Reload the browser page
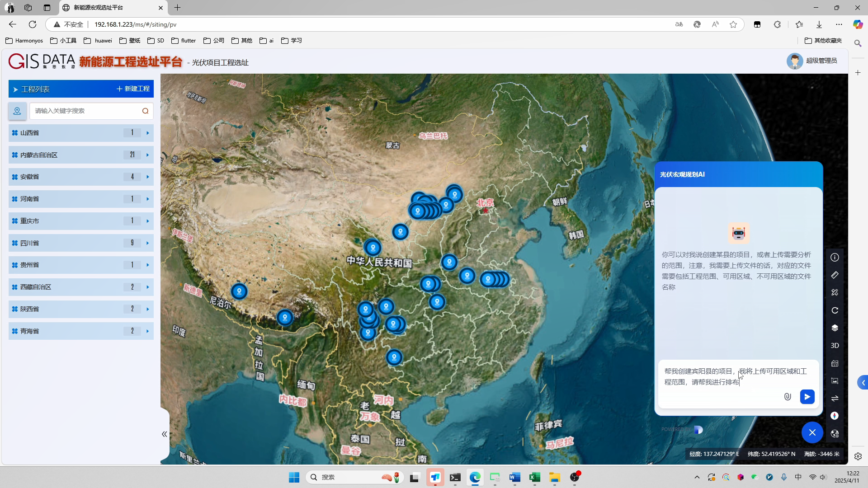The image size is (868, 488). point(33,24)
